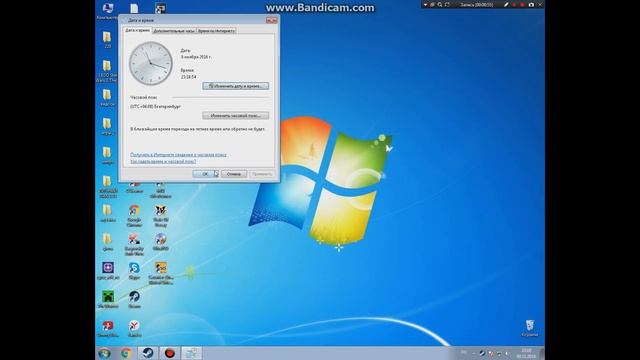Click the change time zone button
This screenshot has height=360, width=640.
coord(236,116)
